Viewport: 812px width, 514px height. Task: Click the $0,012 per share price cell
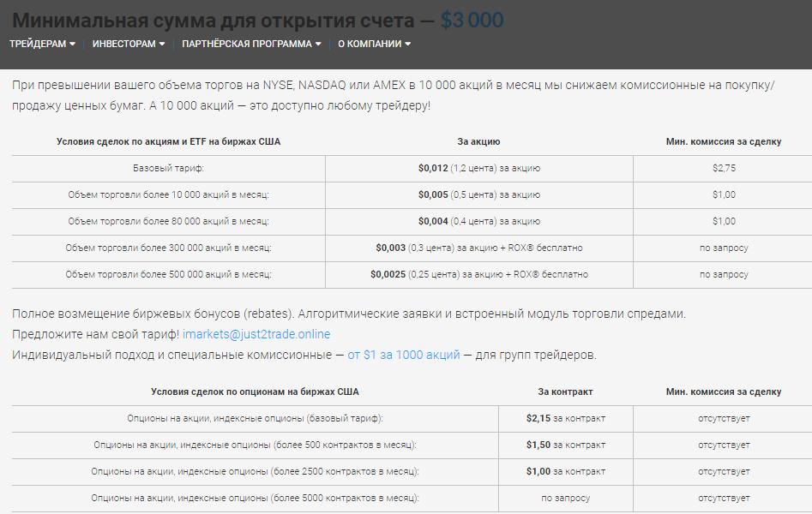478,169
